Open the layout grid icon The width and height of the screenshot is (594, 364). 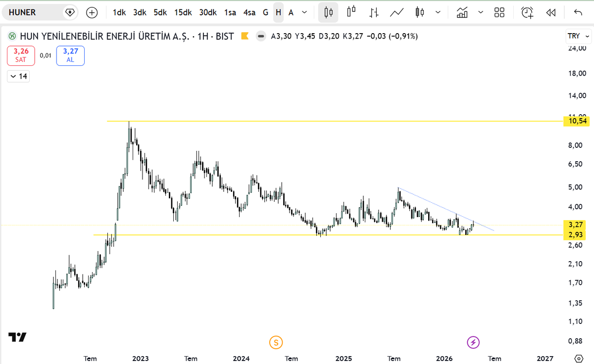[499, 12]
